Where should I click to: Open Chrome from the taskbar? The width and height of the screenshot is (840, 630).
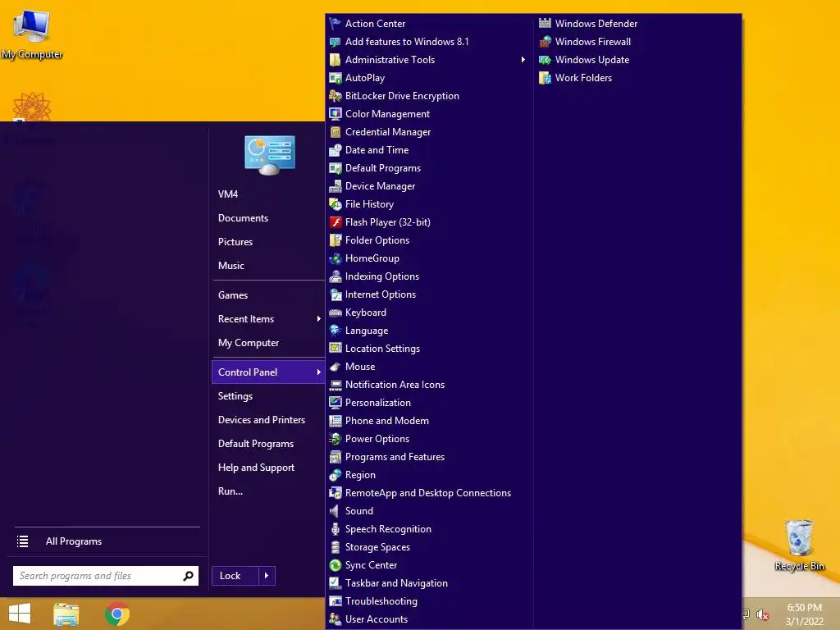tap(117, 614)
